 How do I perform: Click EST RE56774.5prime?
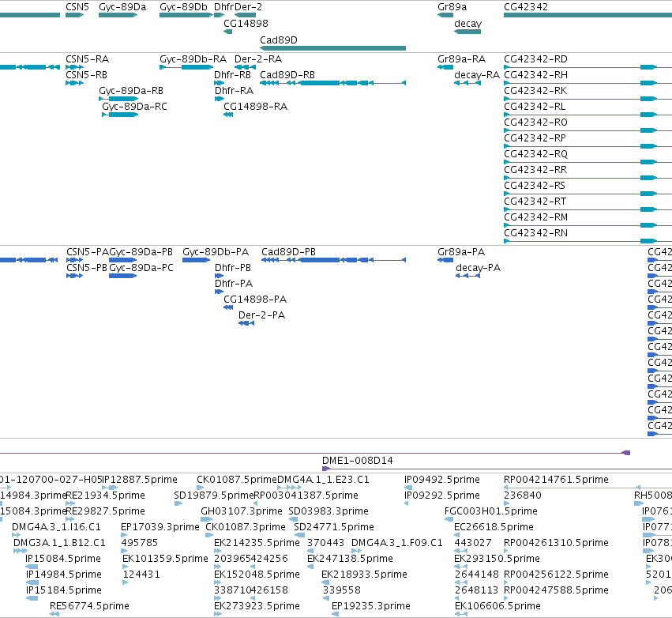click(x=89, y=606)
